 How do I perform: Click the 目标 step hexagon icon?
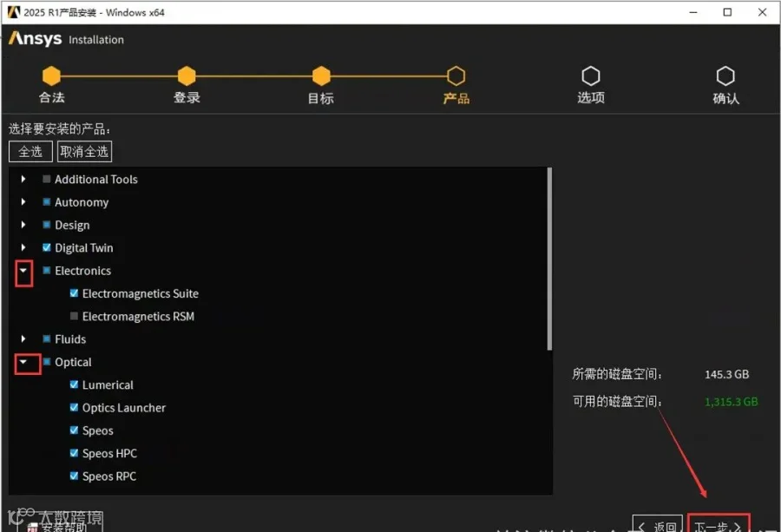[x=321, y=76]
